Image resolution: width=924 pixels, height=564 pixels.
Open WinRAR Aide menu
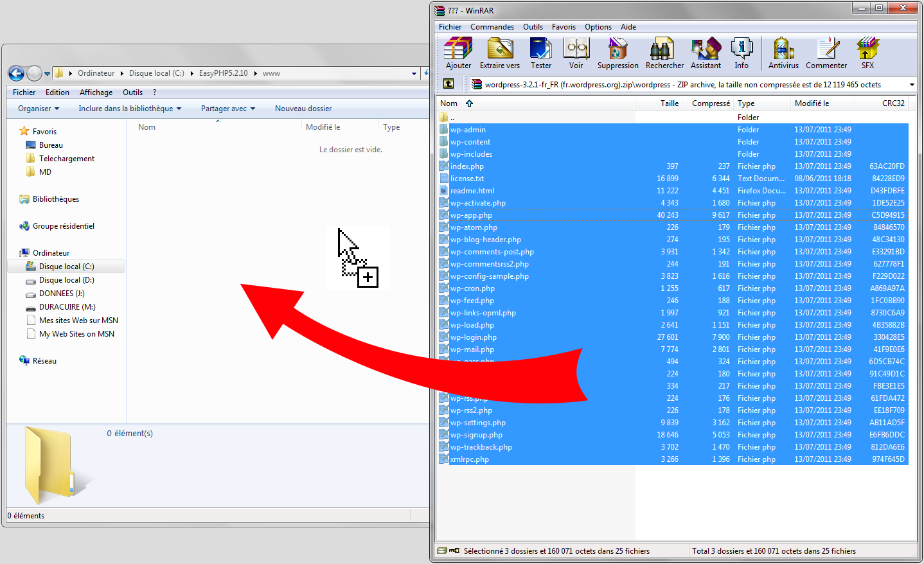coord(628,27)
